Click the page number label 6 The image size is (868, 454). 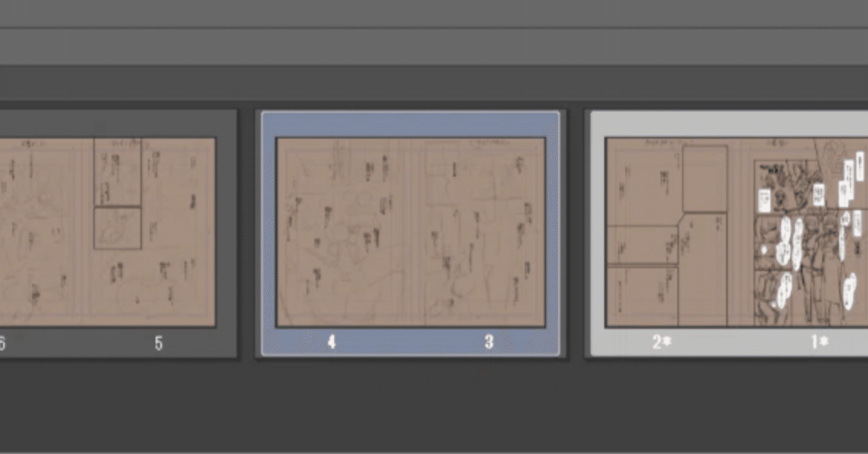coord(3,344)
